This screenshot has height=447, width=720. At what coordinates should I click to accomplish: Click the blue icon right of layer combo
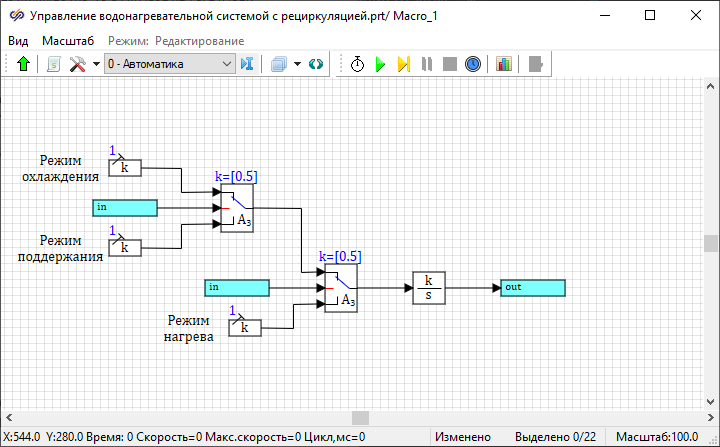[247, 64]
